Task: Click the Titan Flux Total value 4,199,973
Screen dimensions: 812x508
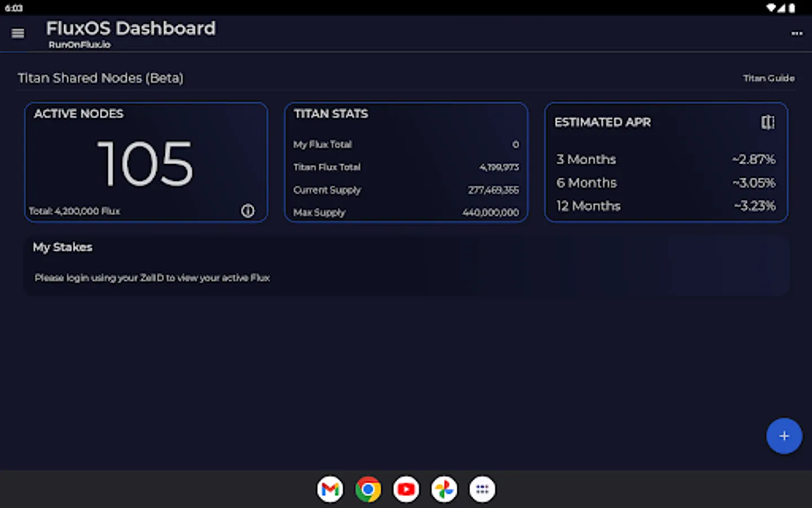Action: (499, 167)
